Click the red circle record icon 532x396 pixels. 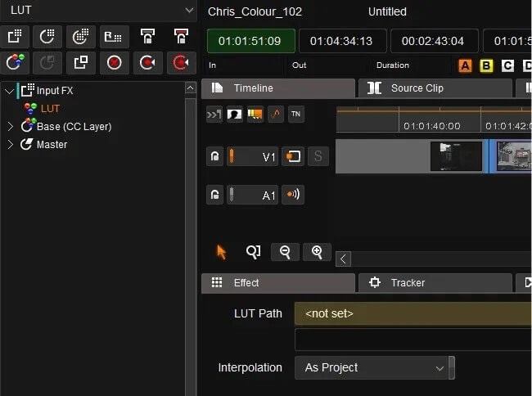115,63
